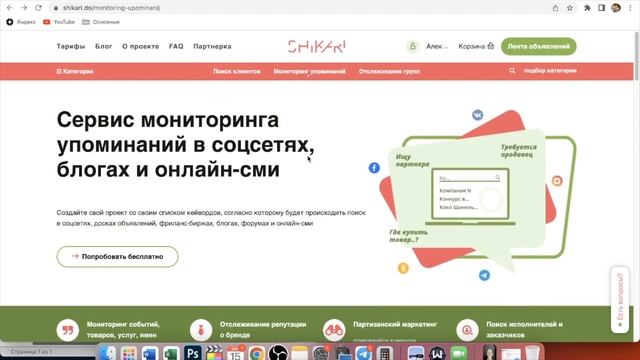This screenshot has width=640, height=360.
Task: Click the Instagram icon in the illustration
Action: click(557, 180)
